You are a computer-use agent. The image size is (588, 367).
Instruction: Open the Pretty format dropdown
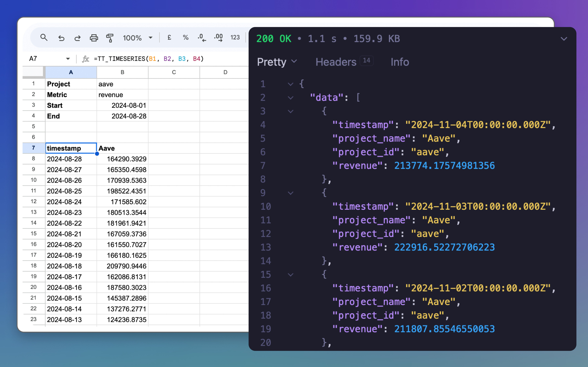(x=277, y=62)
